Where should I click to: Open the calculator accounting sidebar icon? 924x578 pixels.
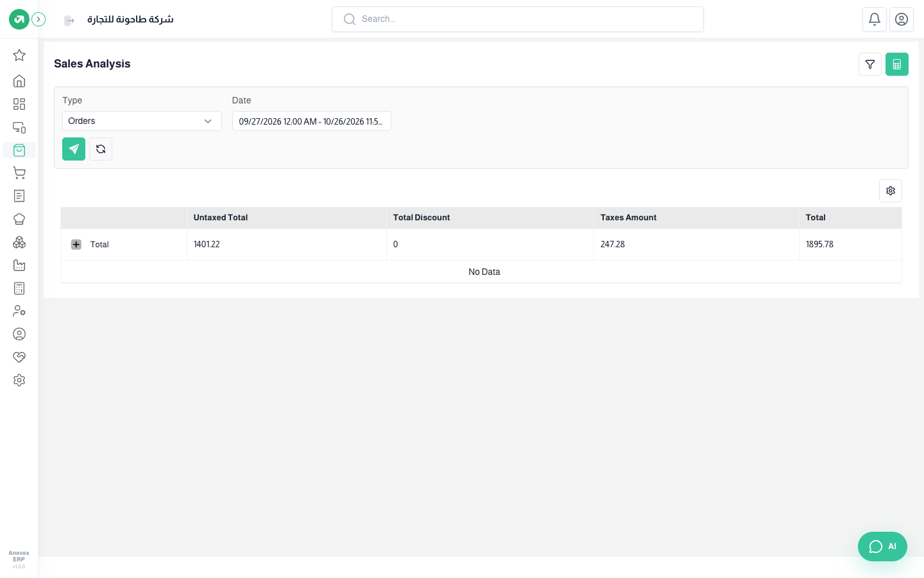[x=19, y=288]
